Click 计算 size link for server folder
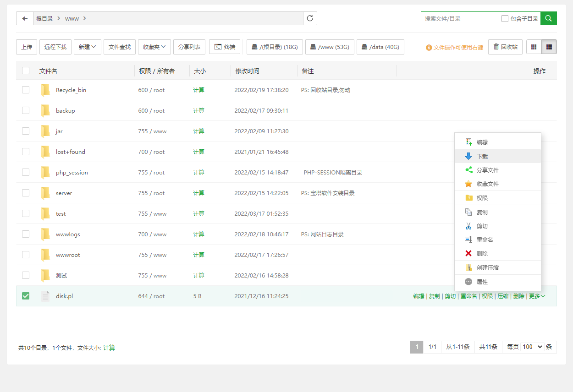This screenshot has height=392, width=573. pos(198,193)
